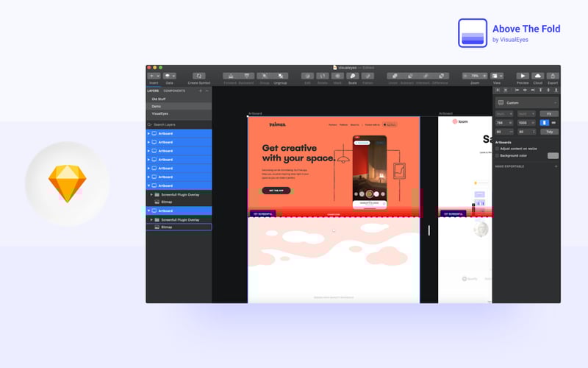The height and width of the screenshot is (368, 588).
Task: Zoom out with the minus button
Action: [465, 76]
